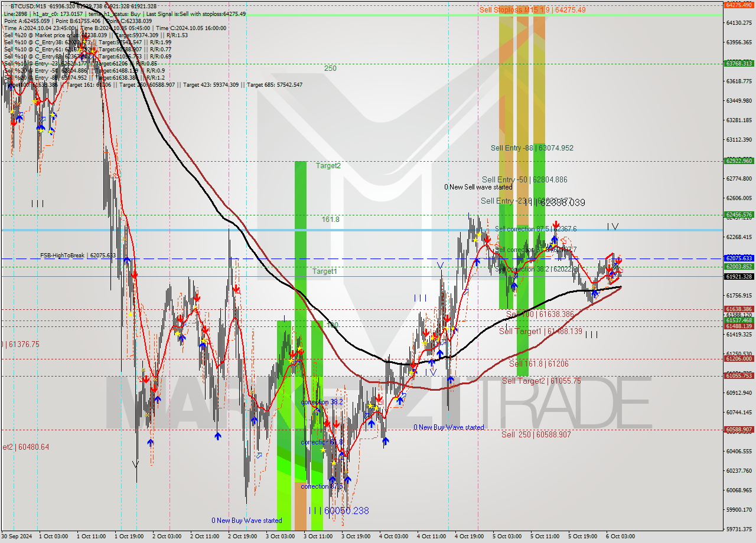Click the 'BTCUSD,M15' symbol title
The height and width of the screenshot is (543, 756).
(28, 6)
